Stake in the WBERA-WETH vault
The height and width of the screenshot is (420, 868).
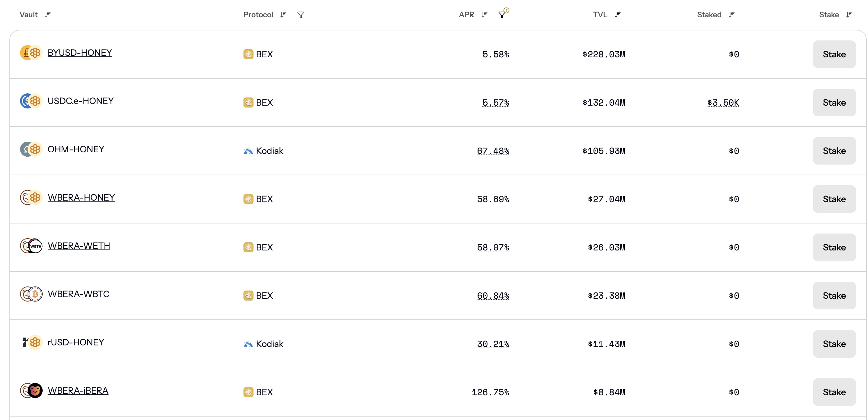pos(834,247)
